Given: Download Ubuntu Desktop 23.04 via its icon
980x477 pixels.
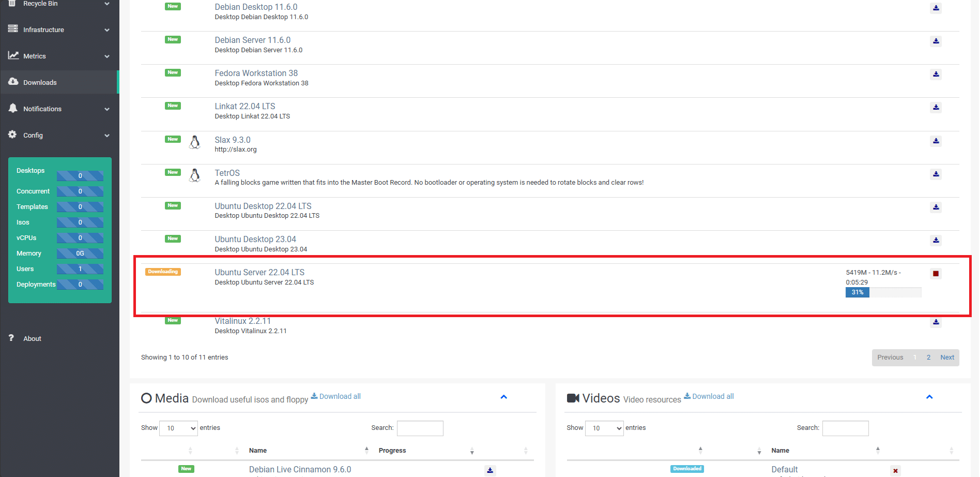Looking at the screenshot, I should point(936,241).
